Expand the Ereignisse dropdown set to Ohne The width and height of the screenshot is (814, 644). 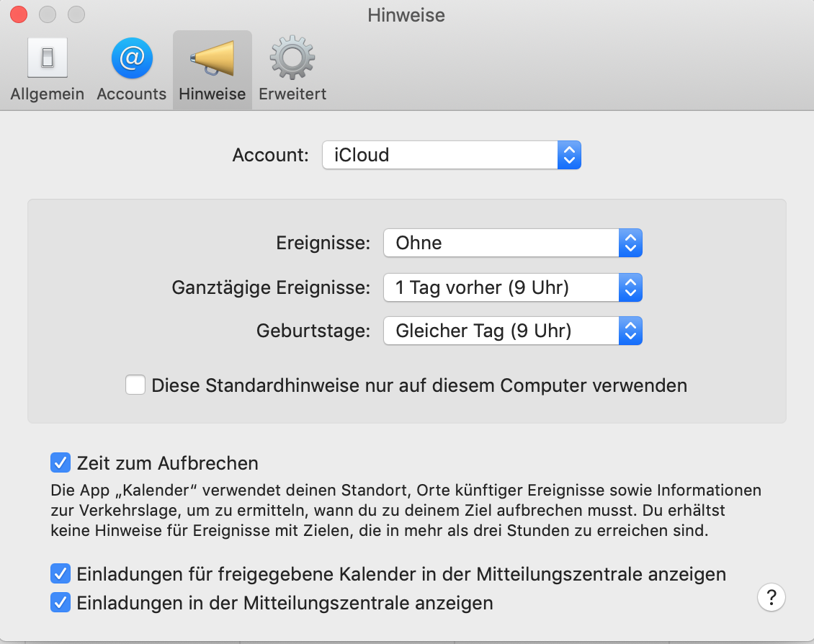click(512, 243)
